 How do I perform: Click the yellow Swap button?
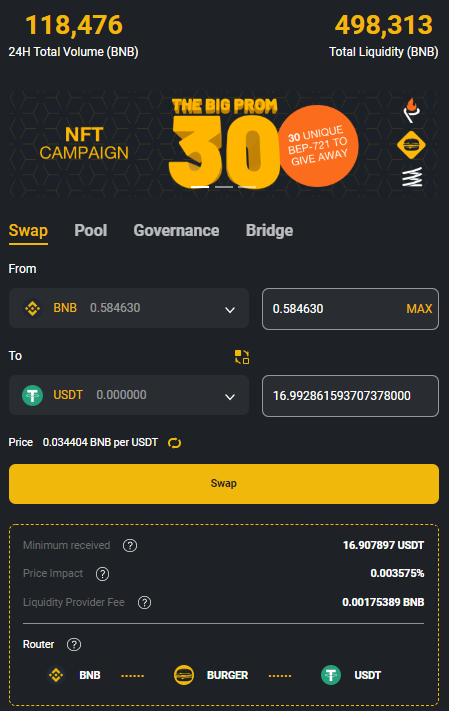224,484
